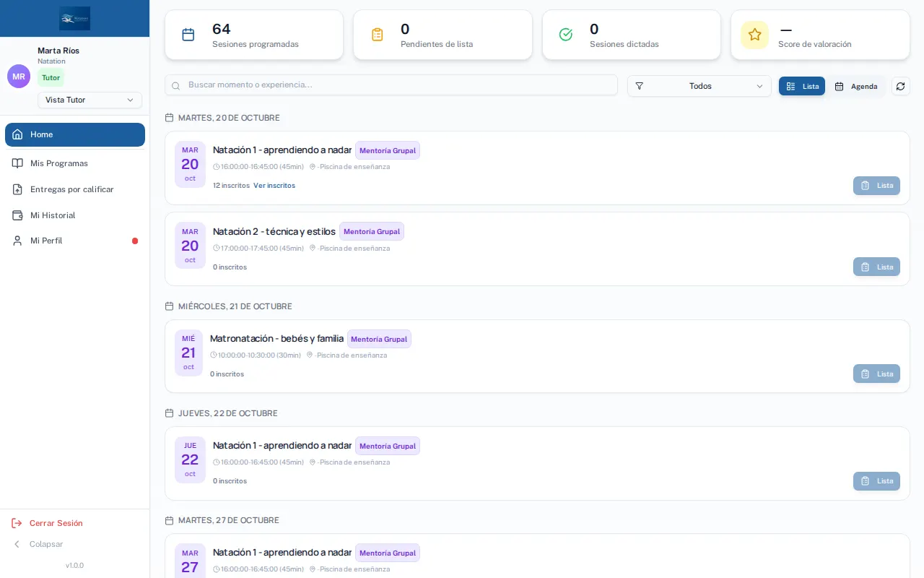Click the red notification dot on Mi Perfil

click(135, 241)
